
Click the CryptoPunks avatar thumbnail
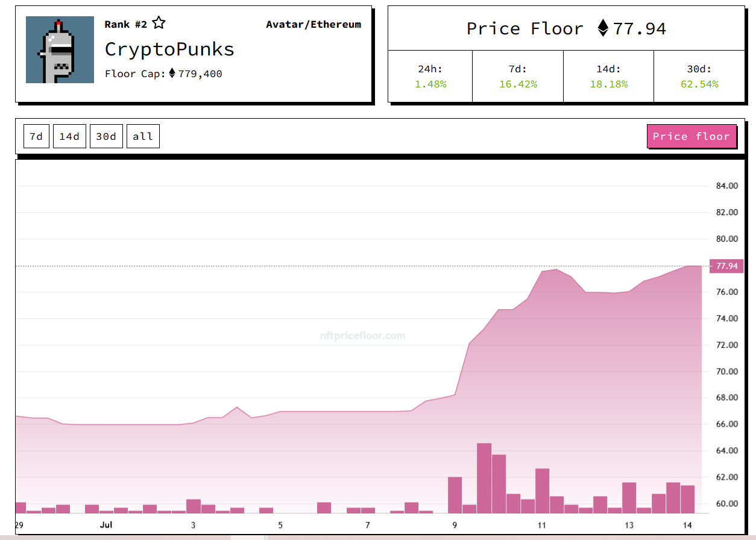point(60,50)
